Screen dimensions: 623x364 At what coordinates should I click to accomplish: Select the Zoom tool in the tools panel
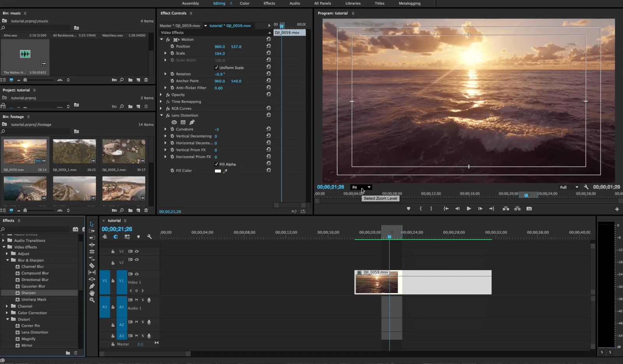pyautogui.click(x=92, y=300)
